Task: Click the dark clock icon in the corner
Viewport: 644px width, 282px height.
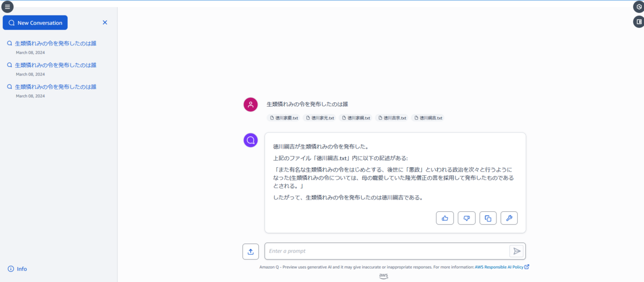Action: tap(638, 8)
